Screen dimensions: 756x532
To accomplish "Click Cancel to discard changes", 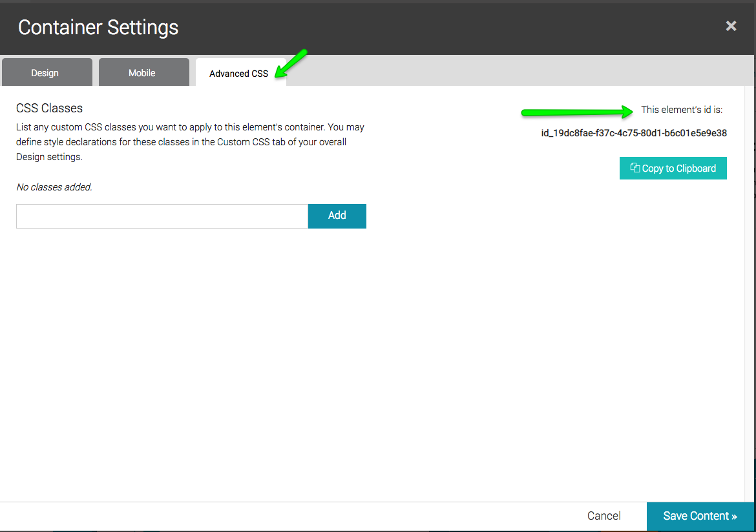I will pyautogui.click(x=604, y=516).
